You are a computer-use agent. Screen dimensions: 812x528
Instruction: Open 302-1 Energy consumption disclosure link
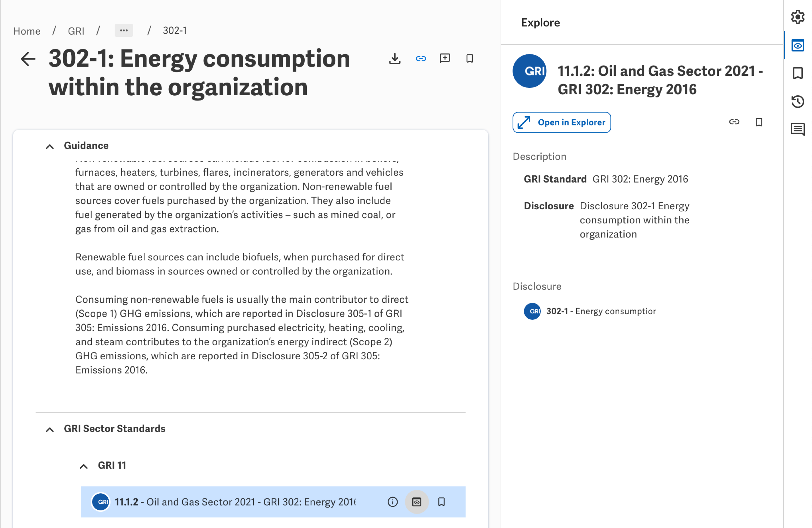click(x=601, y=311)
